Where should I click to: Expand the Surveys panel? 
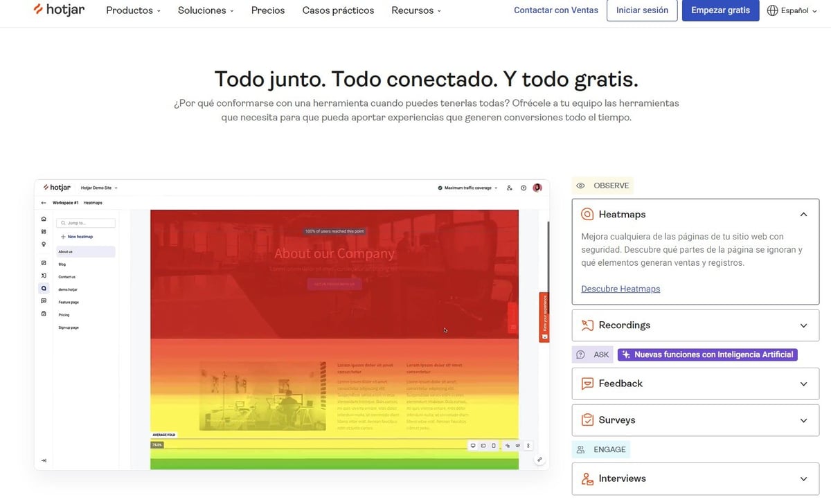pos(803,420)
